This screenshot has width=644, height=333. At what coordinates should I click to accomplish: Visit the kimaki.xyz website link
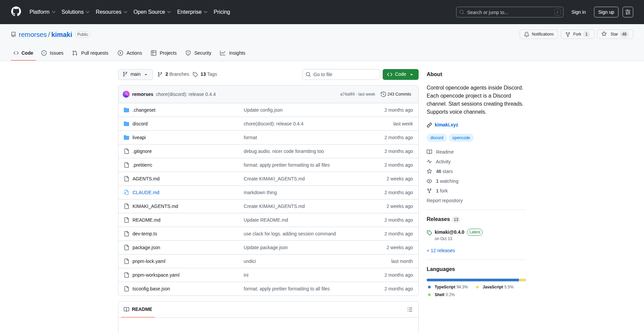446,125
